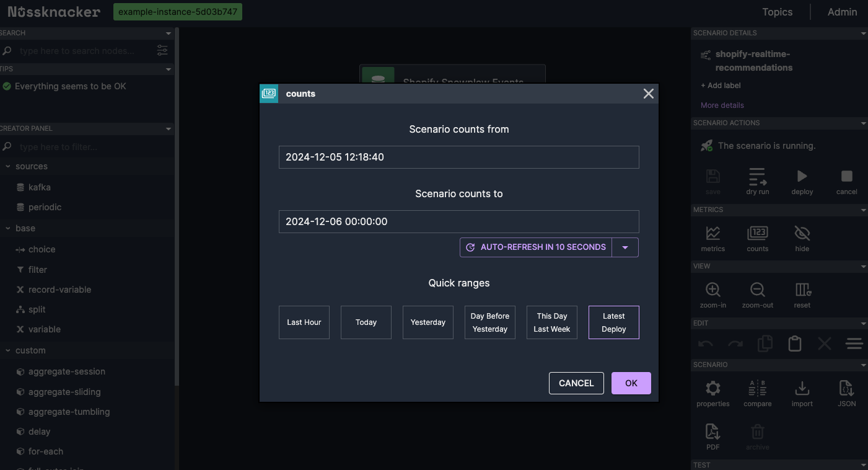Click the layout lines icon in Edit panel
868x470 pixels.
(x=854, y=344)
